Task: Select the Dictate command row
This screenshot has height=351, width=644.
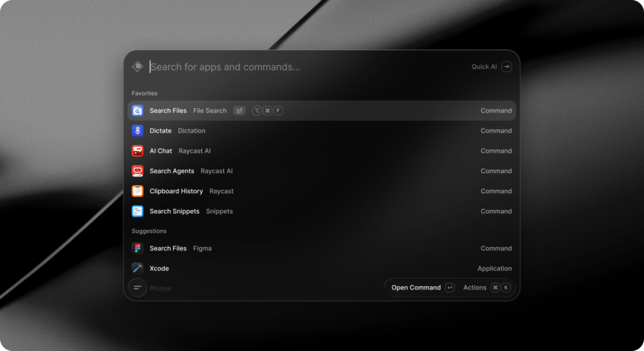Action: pyautogui.click(x=321, y=131)
